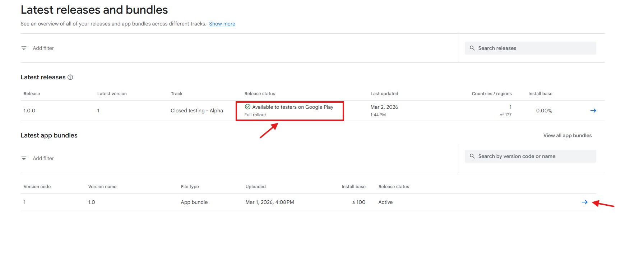644x280 pixels.
Task: Select Add filter text in the app bundles section
Action: pyautogui.click(x=43, y=158)
